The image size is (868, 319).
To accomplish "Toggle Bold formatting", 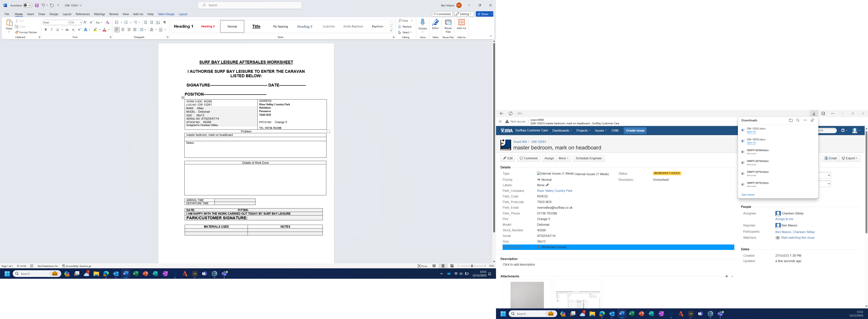I will click(x=46, y=30).
